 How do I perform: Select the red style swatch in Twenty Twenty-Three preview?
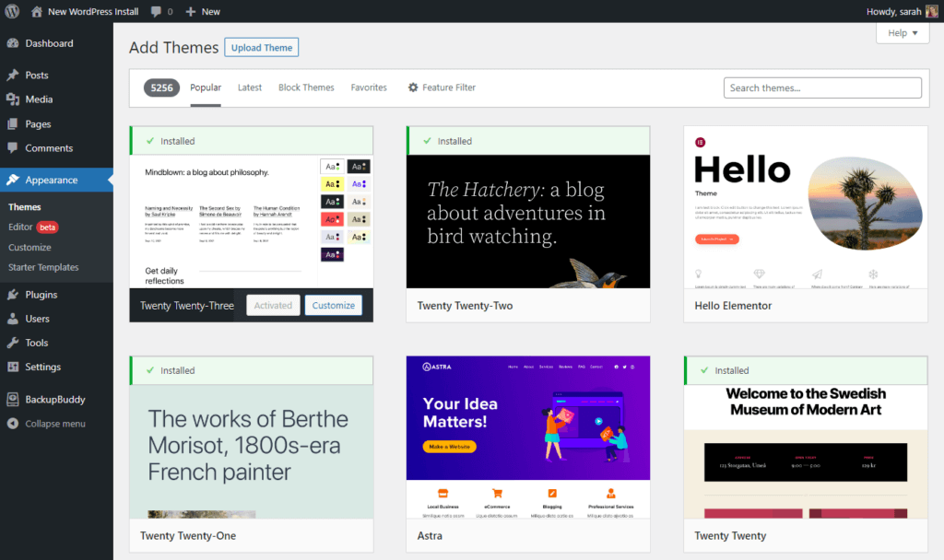click(333, 219)
